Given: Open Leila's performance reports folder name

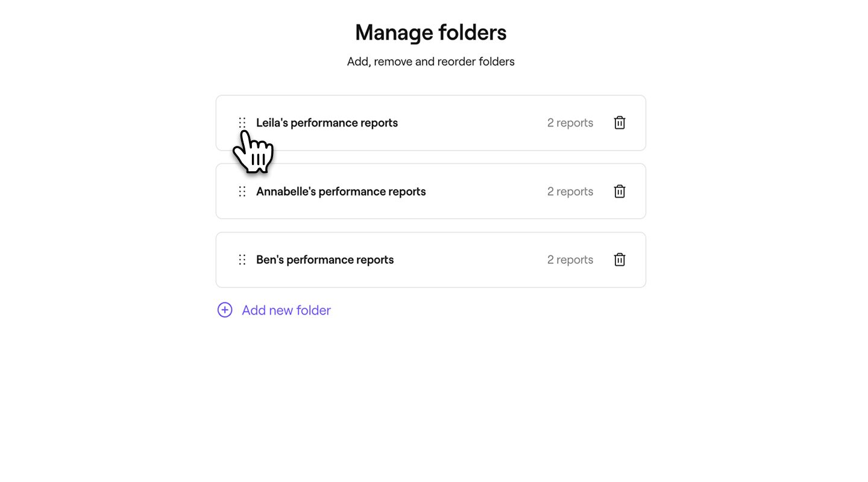Looking at the screenshot, I should click(x=327, y=123).
